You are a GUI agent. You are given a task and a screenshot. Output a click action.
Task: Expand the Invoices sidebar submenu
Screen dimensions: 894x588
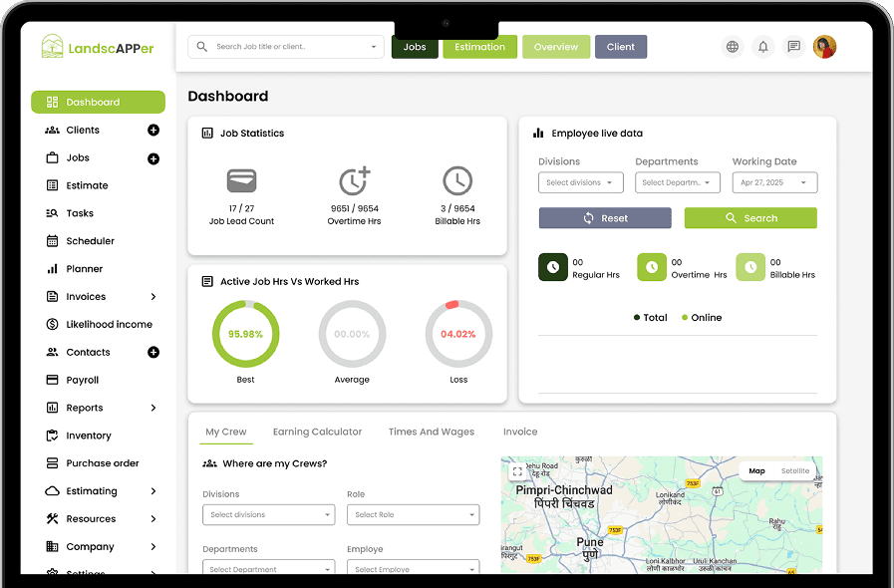click(x=153, y=297)
